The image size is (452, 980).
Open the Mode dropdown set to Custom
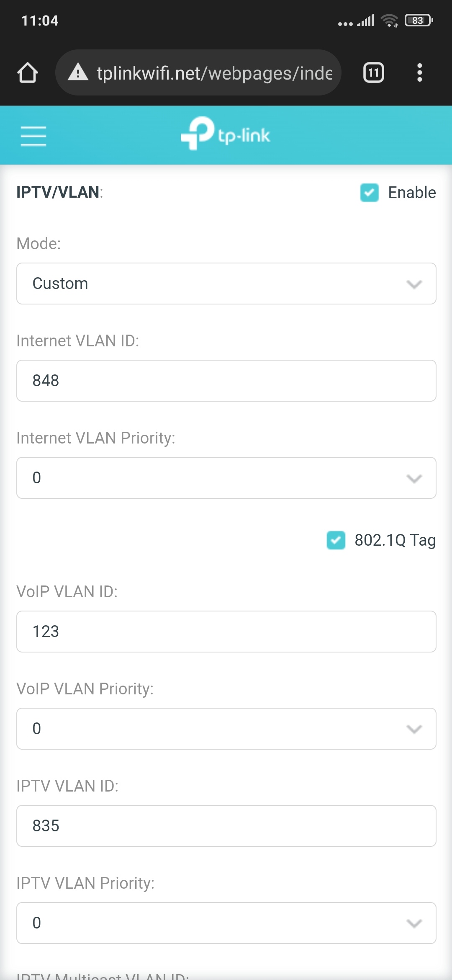[x=226, y=284]
